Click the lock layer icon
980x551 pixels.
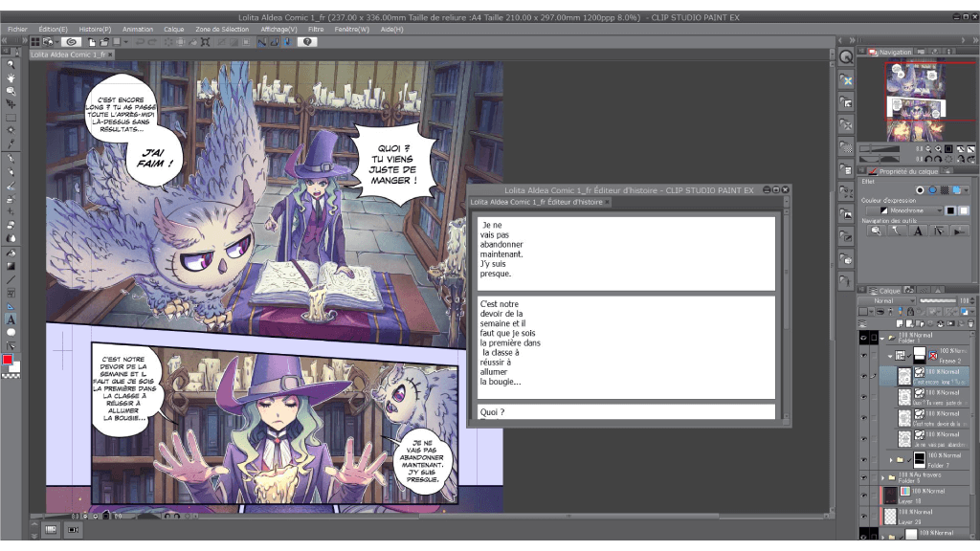point(910,311)
